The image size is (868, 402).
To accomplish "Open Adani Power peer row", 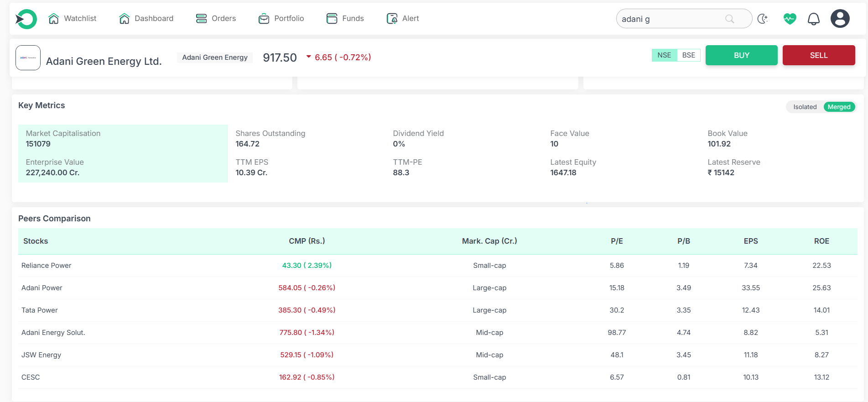I will tap(438, 288).
